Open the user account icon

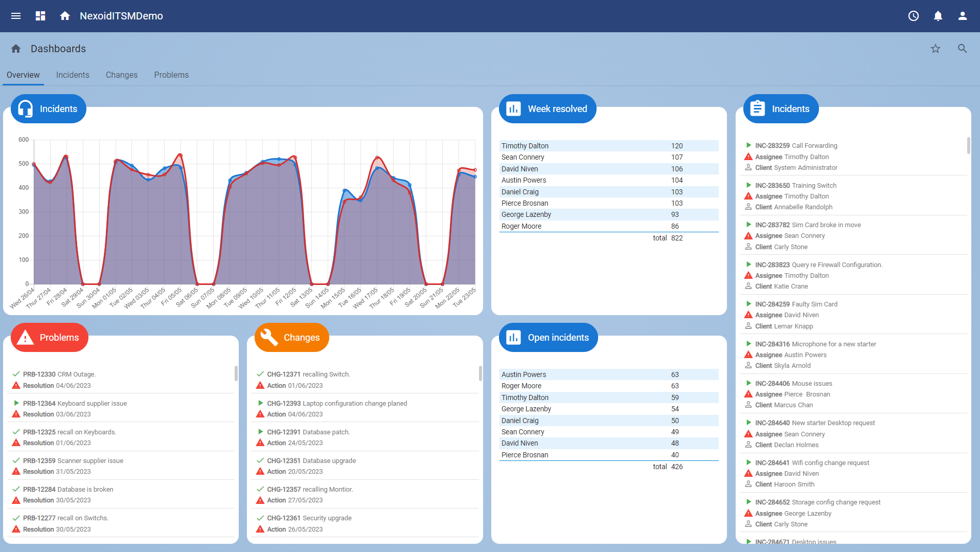point(963,16)
